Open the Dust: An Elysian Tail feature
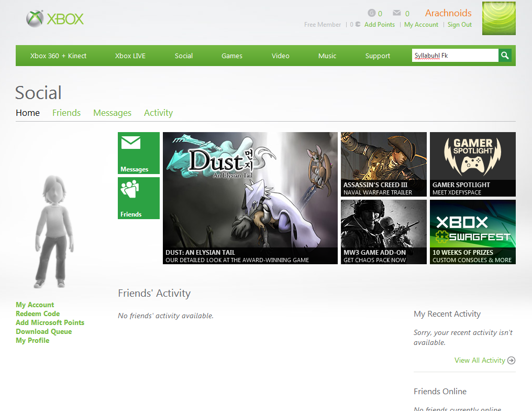532x411 pixels. pos(250,198)
